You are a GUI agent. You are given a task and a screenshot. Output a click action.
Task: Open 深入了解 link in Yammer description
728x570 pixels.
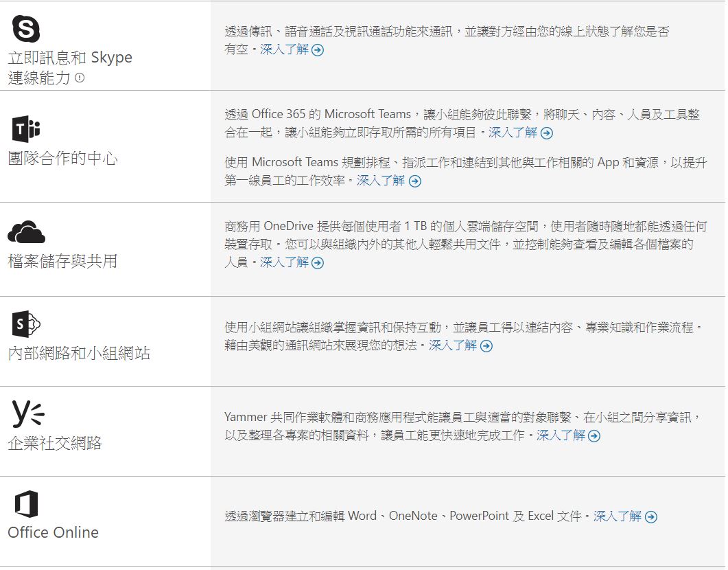point(568,435)
